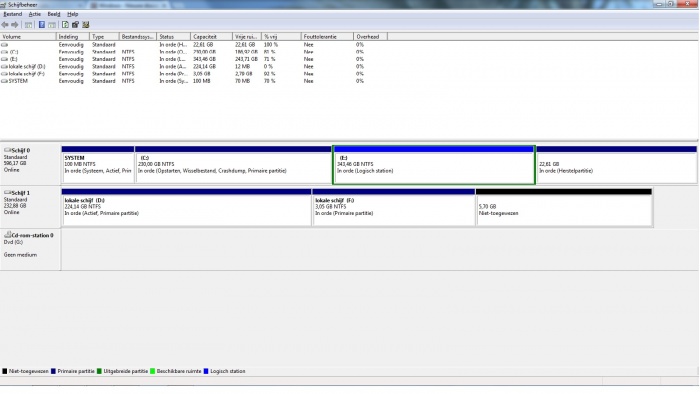The width and height of the screenshot is (700, 394).
Task: Click the disk icon of (E:) volume row
Action: pyautogui.click(x=4, y=59)
